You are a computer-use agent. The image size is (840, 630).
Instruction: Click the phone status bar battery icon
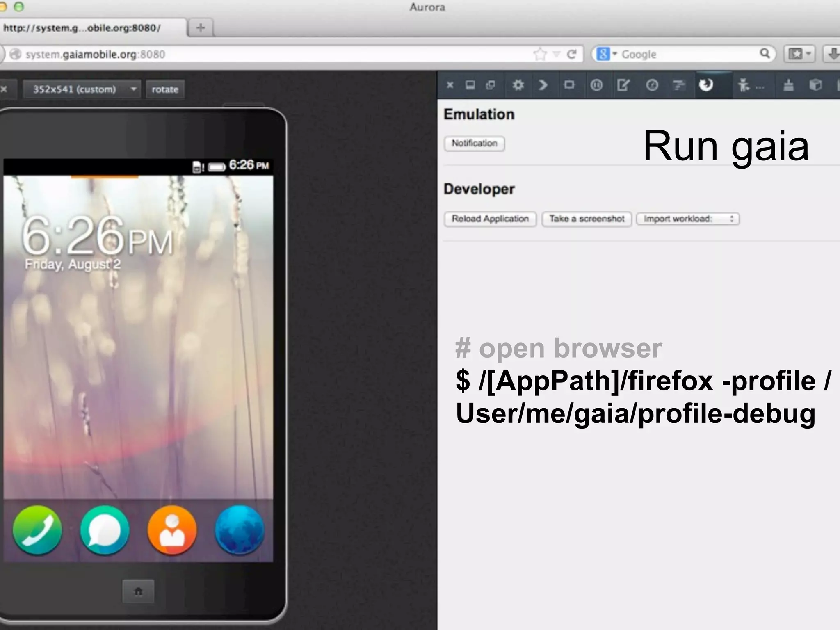[x=217, y=167]
